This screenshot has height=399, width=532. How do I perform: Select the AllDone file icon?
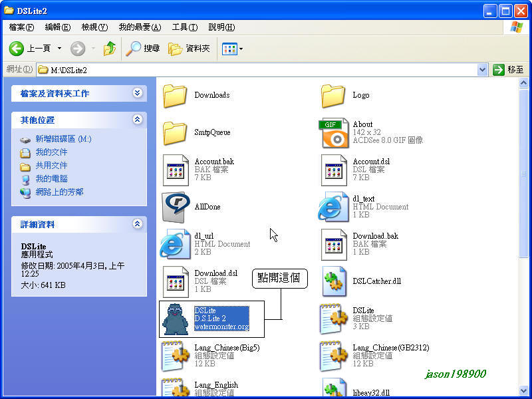coord(176,207)
